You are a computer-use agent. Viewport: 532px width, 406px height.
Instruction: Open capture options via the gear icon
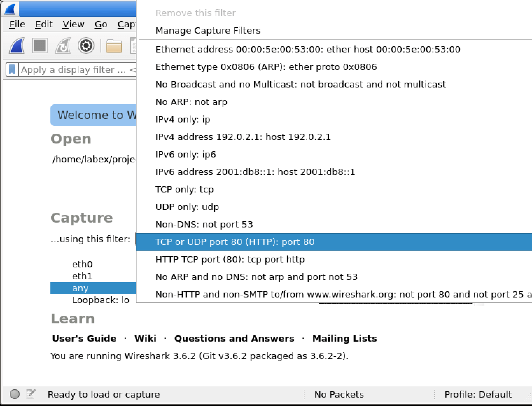pyautogui.click(x=86, y=46)
